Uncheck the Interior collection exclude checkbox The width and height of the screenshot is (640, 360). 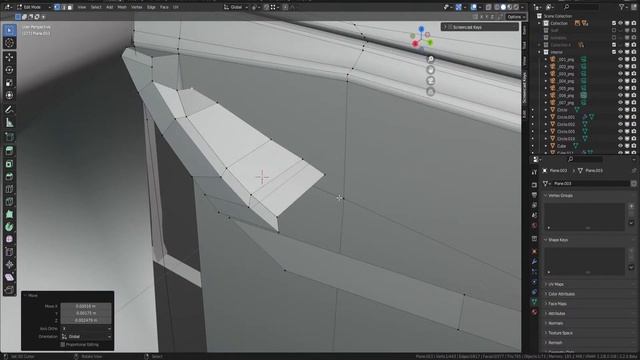(614, 52)
